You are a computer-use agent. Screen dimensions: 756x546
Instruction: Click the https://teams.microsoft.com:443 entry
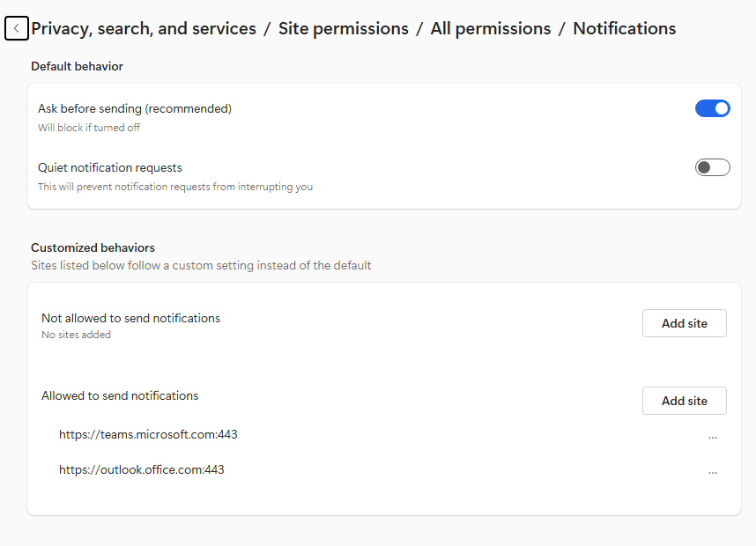tap(148, 434)
